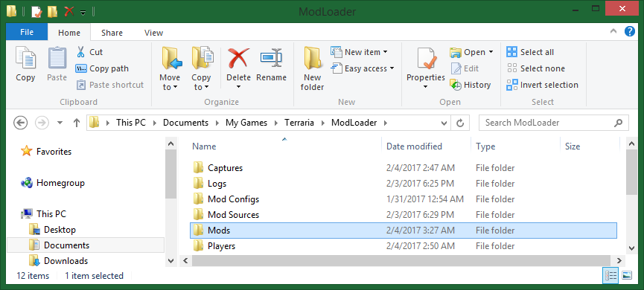Collapse the ribbon with the chevron
Screen dimensions: 644x290
click(613, 31)
